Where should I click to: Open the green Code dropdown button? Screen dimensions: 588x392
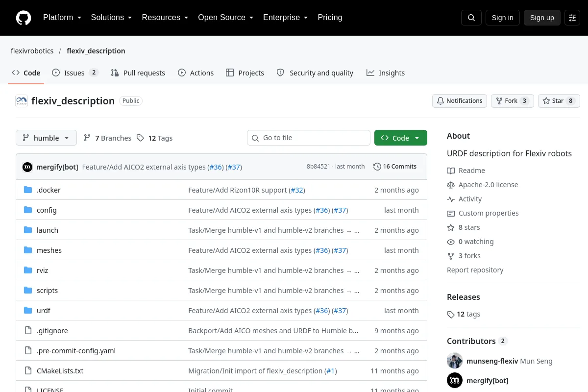click(401, 138)
